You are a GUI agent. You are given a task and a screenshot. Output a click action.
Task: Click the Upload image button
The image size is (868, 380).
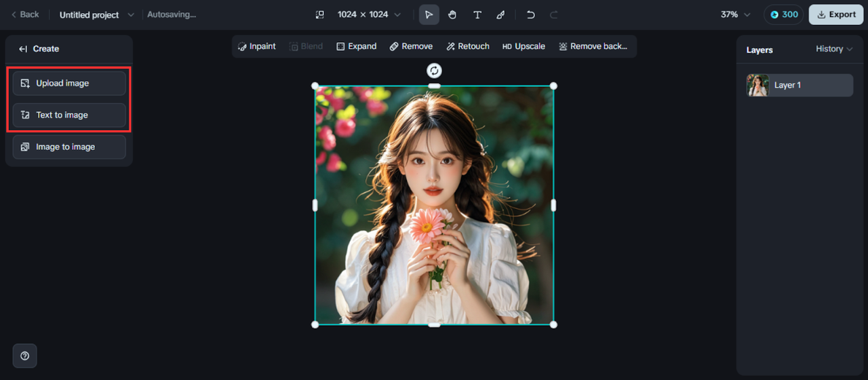coord(69,83)
